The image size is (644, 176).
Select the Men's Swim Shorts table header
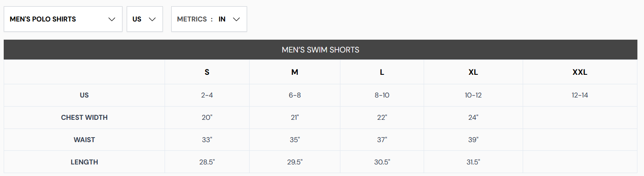click(321, 50)
